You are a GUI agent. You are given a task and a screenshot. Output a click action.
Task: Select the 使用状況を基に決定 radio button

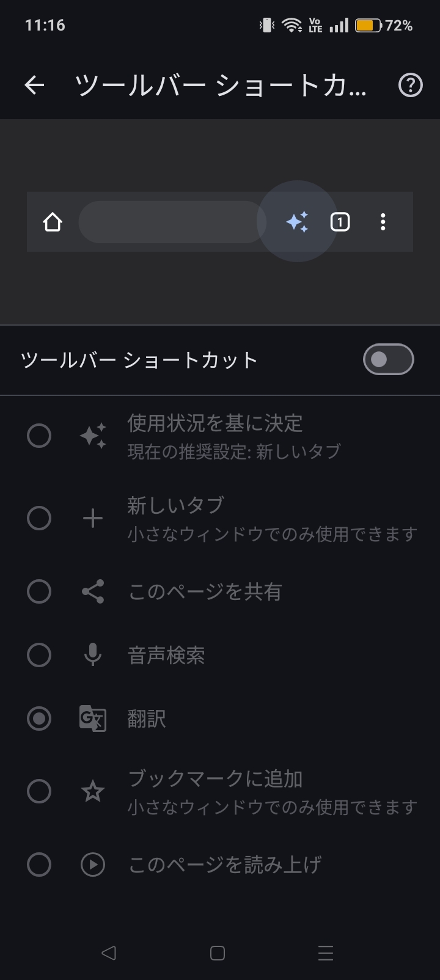tap(39, 436)
